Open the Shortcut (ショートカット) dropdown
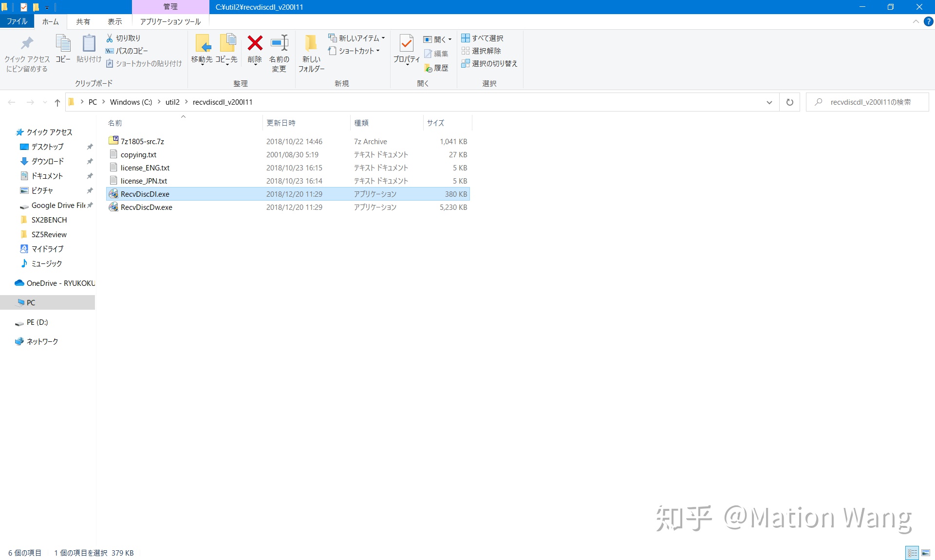The height and width of the screenshot is (560, 935). point(354,51)
